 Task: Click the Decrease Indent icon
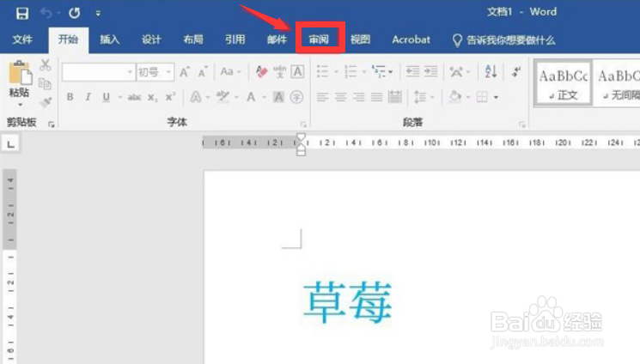[x=412, y=72]
